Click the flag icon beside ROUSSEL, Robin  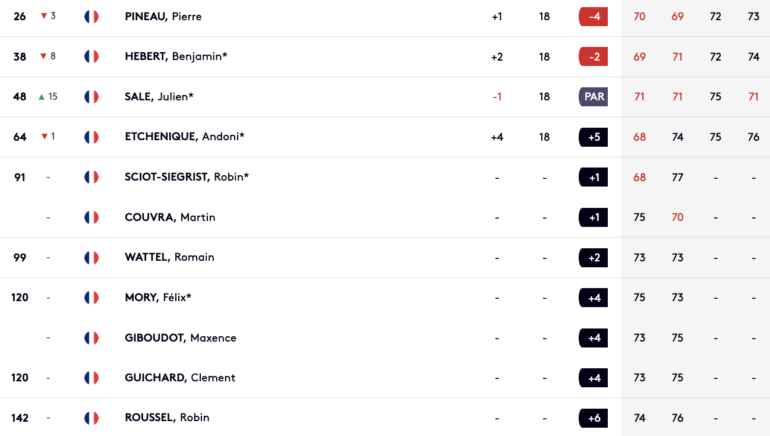(x=91, y=418)
